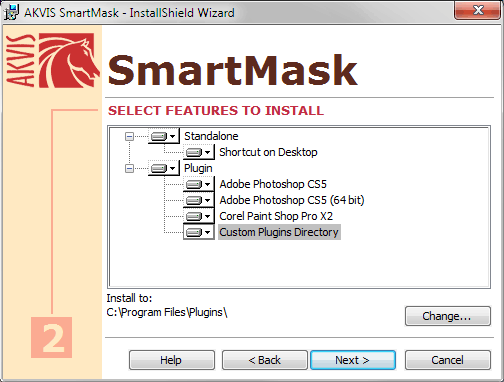Screen dimensions: 504x382
Task: Open the Adobe Photoshop CS5 drive icon dropdown
Action: click(199, 184)
